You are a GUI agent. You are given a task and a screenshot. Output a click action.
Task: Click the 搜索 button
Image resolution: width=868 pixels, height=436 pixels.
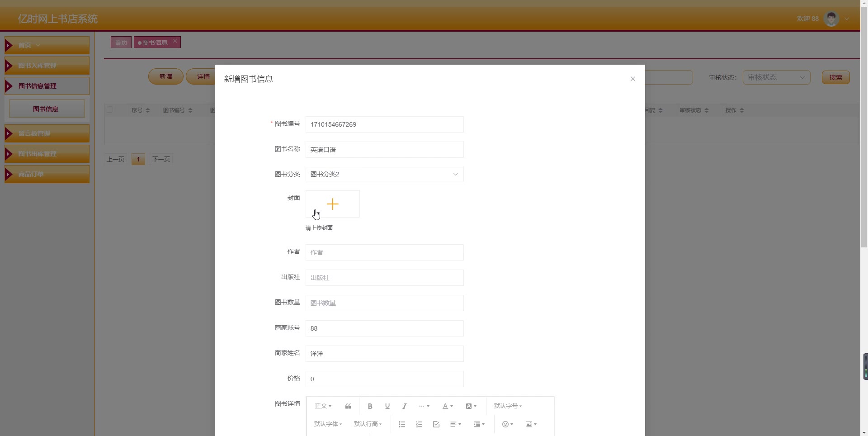pyautogui.click(x=835, y=77)
